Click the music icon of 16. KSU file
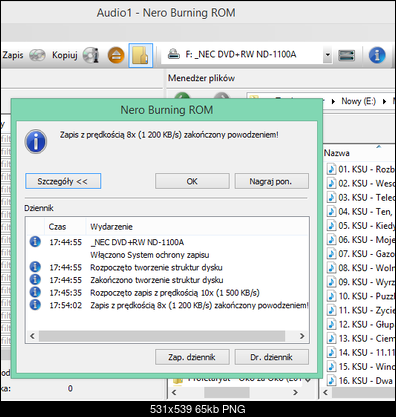 click(331, 381)
